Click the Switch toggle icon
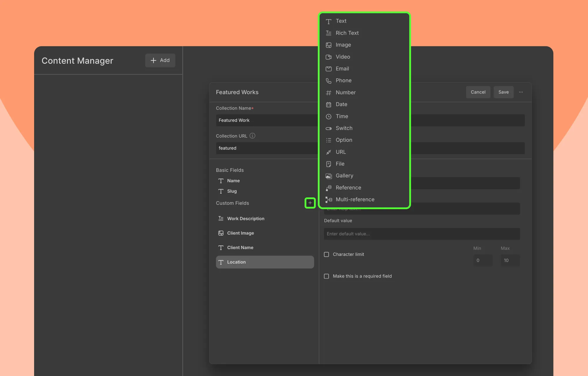Screen dimensions: 588x376 coord(328,128)
